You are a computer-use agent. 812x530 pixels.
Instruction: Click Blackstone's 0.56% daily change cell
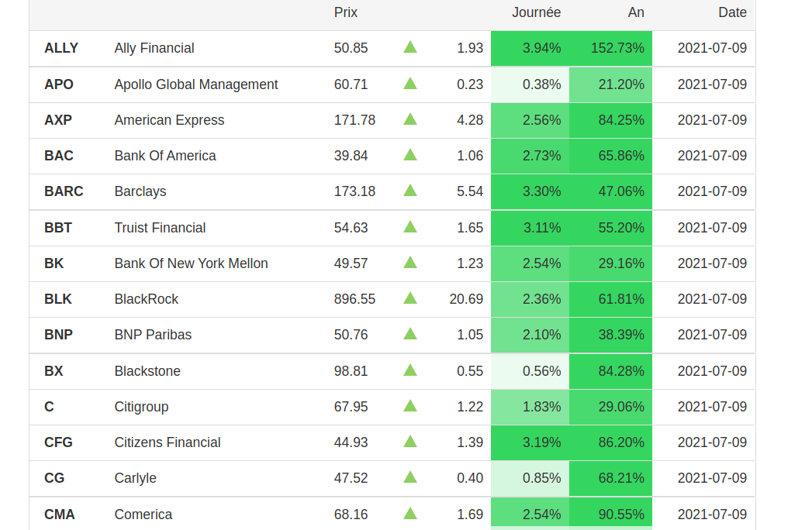[x=541, y=371]
